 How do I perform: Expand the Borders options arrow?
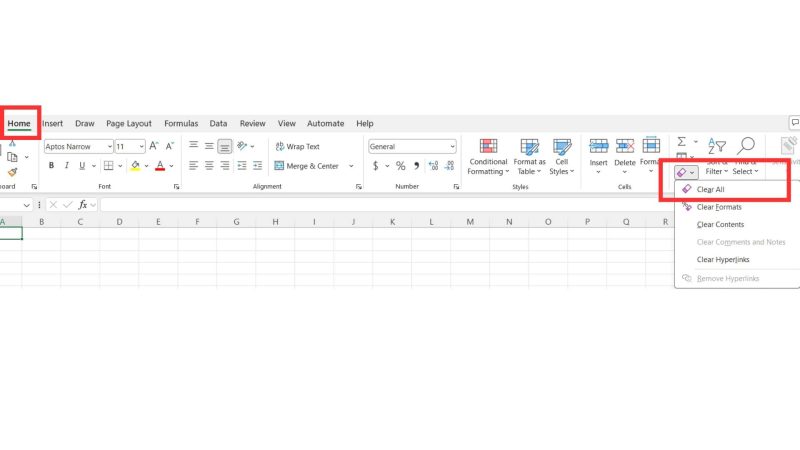click(x=120, y=166)
